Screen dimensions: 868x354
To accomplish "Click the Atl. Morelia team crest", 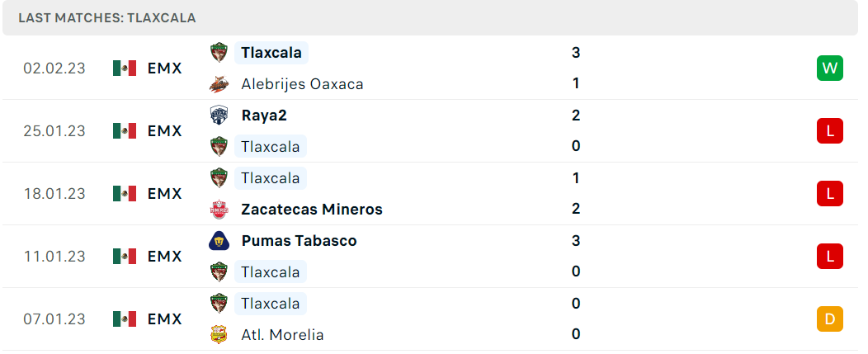I will click(x=219, y=335).
